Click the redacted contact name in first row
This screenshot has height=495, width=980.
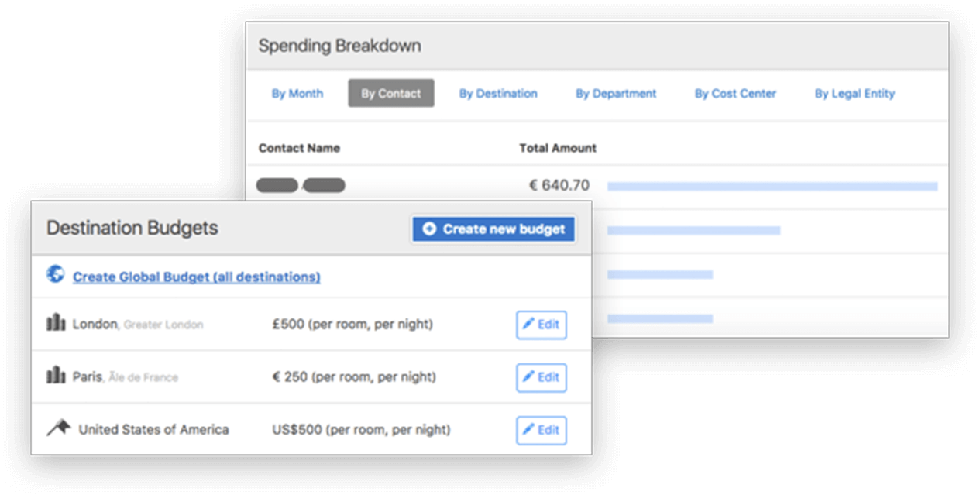(x=301, y=185)
